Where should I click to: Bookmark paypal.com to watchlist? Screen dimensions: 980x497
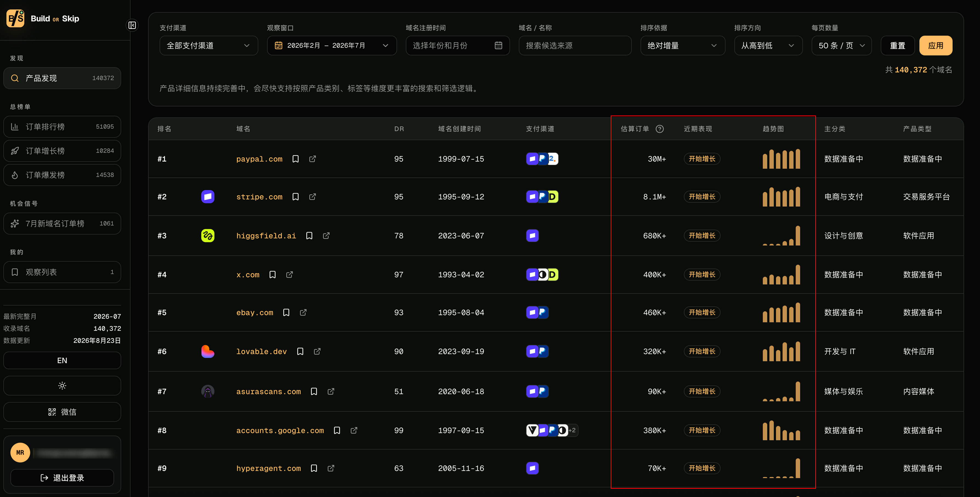pos(295,159)
